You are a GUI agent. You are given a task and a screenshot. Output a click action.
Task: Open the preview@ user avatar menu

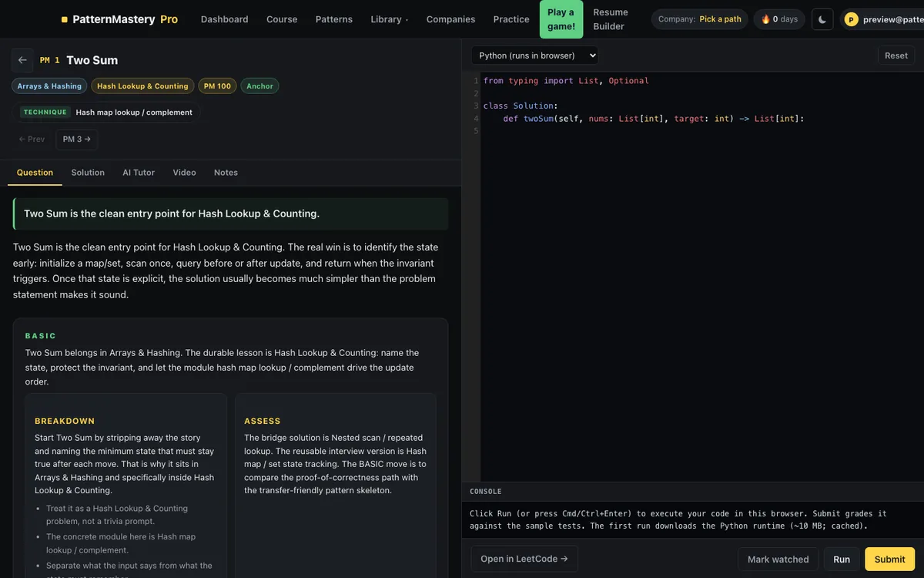click(882, 19)
